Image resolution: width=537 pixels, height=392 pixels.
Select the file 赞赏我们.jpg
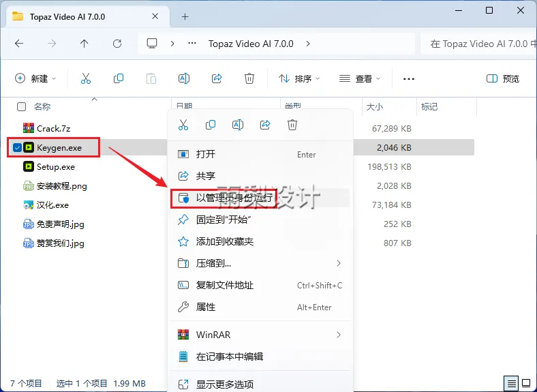[60, 243]
